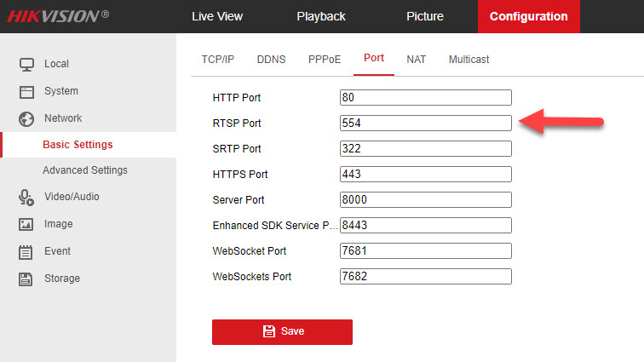This screenshot has height=362, width=644.
Task: Click the Server Port text box
Action: tap(425, 200)
